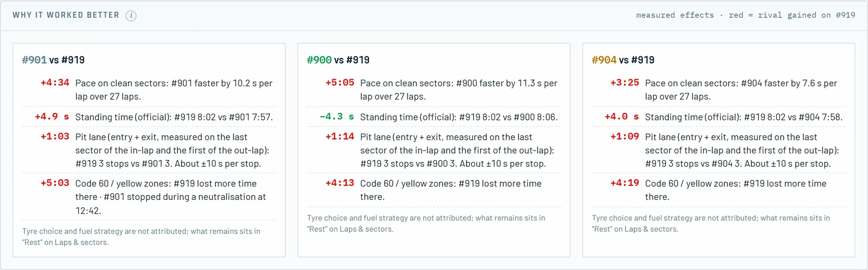
Task: Click the +4.0 s standing time for #904
Action: 622,116
